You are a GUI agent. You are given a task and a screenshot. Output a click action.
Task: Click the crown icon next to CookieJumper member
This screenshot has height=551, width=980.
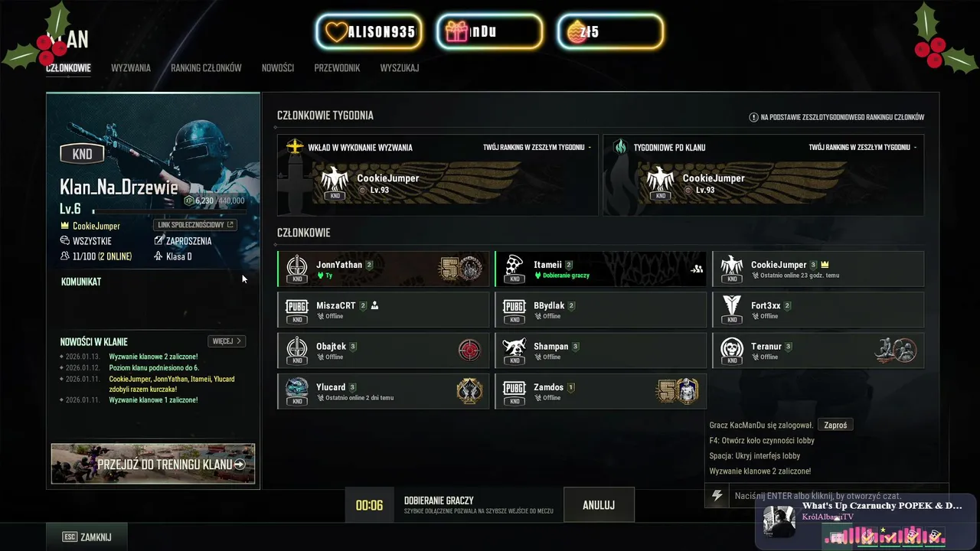coord(825,265)
